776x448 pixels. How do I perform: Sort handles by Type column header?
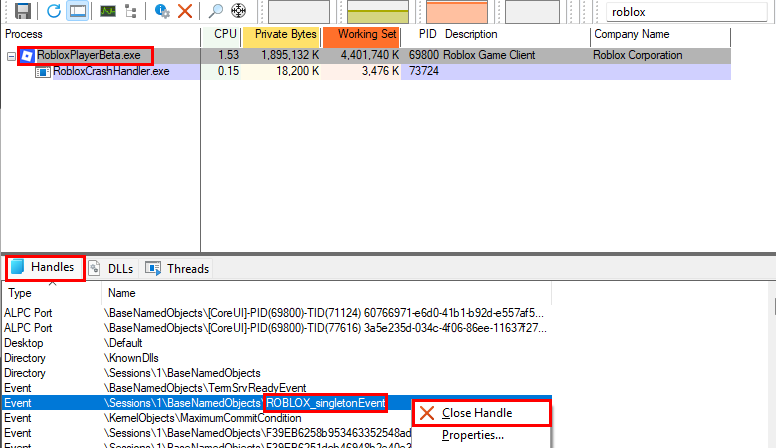tap(51, 293)
